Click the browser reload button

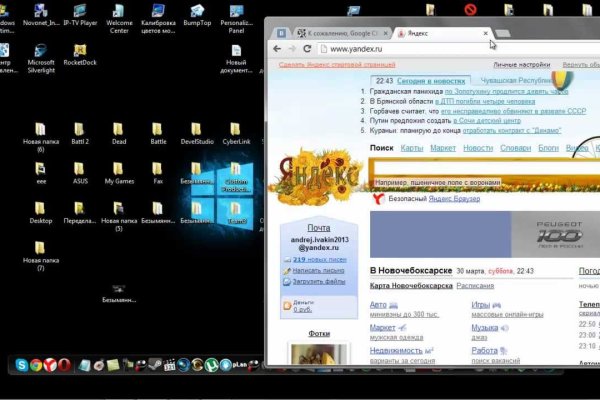[x=308, y=48]
